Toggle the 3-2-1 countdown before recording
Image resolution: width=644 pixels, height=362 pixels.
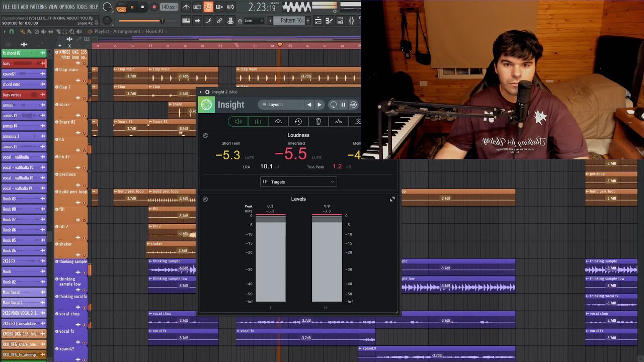(208, 7)
